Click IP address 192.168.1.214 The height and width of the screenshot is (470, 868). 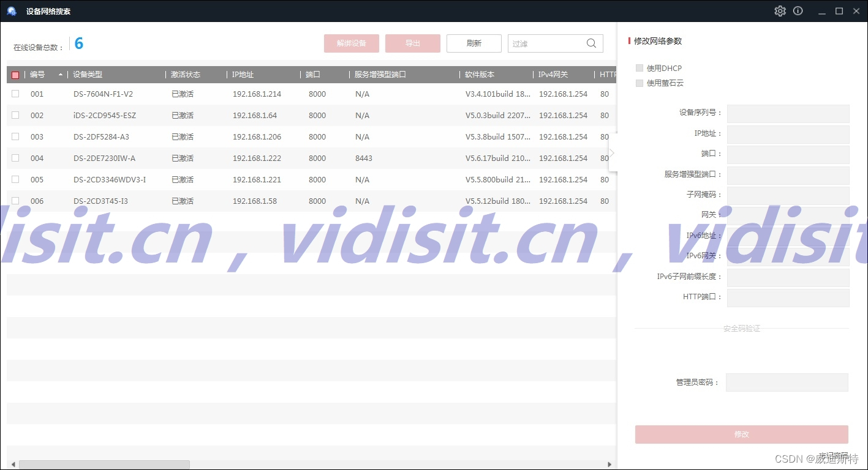[x=257, y=94]
